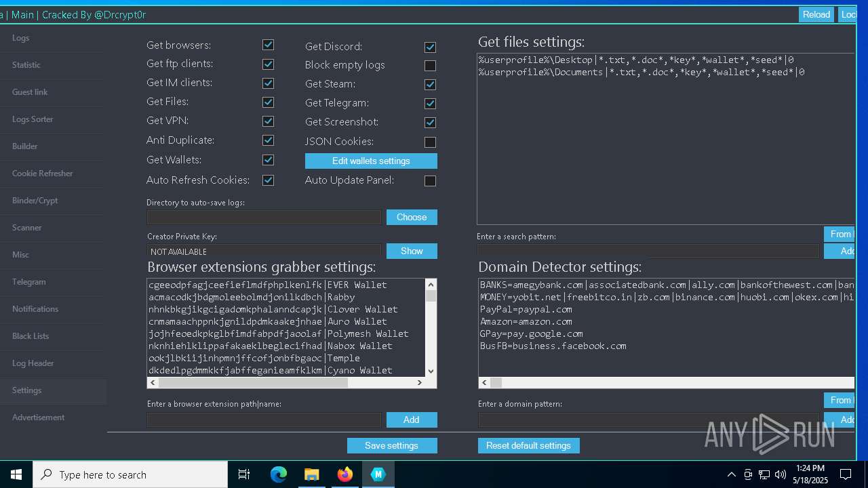This screenshot has width=868, height=488.
Task: Click the Save settings button
Action: [392, 445]
